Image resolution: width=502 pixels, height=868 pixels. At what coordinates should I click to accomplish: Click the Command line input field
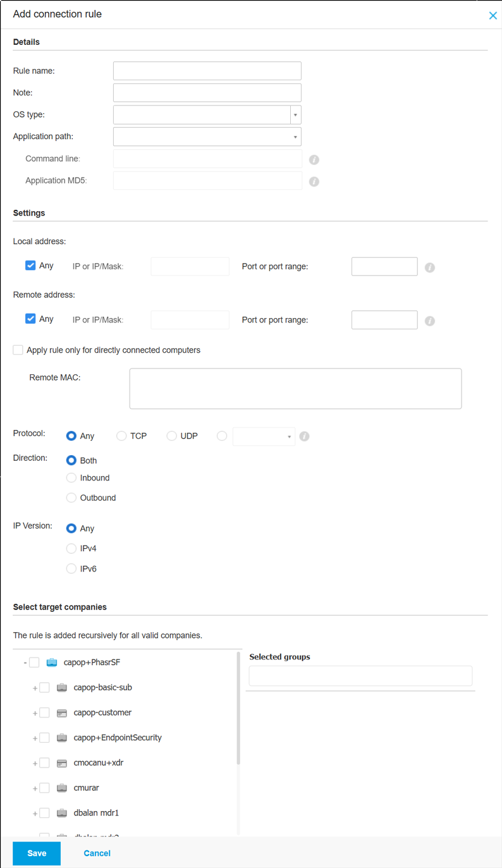pyautogui.click(x=207, y=159)
